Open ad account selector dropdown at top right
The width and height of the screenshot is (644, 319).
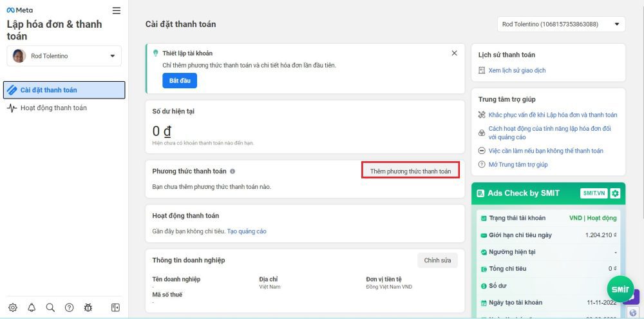(561, 24)
